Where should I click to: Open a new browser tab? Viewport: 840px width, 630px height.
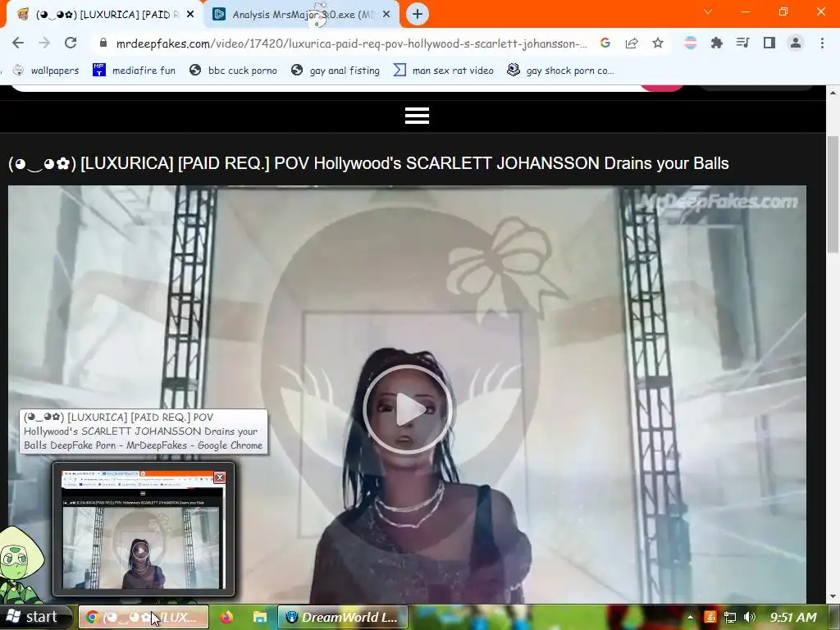click(x=418, y=15)
